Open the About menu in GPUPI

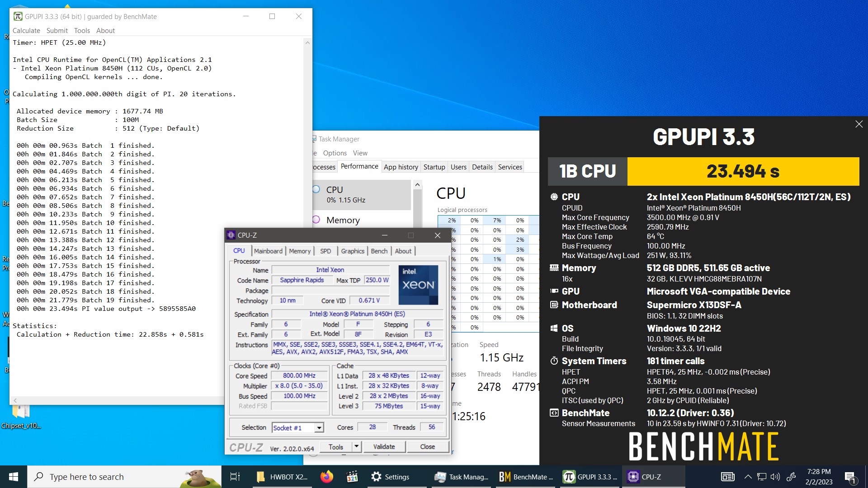click(x=105, y=30)
